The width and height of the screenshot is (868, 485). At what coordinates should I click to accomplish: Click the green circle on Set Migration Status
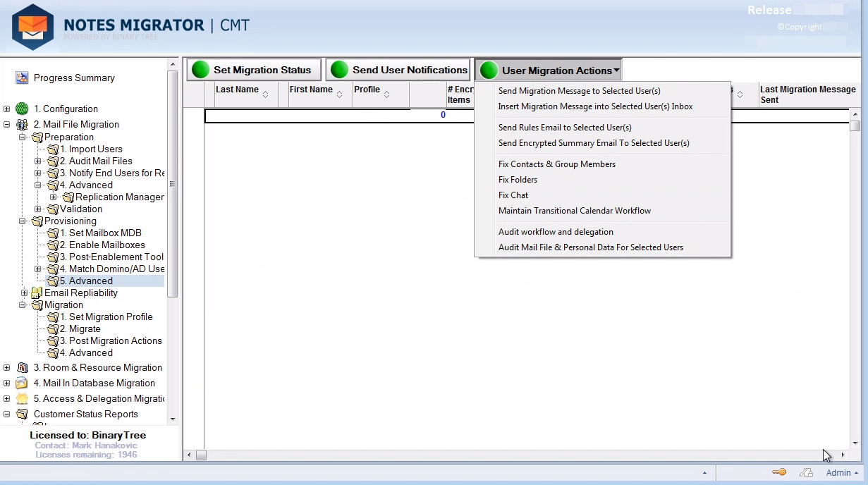pyautogui.click(x=201, y=70)
